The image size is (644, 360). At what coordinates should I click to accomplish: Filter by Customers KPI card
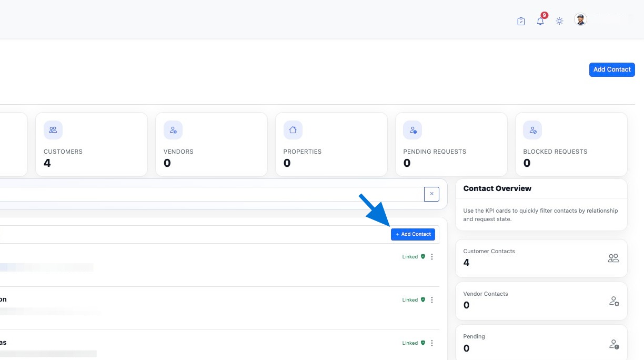[92, 144]
